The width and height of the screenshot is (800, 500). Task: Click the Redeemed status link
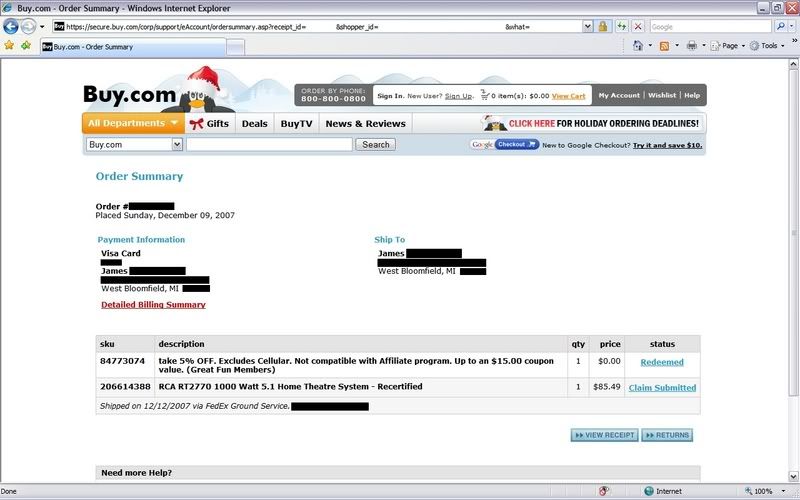pyautogui.click(x=662, y=362)
